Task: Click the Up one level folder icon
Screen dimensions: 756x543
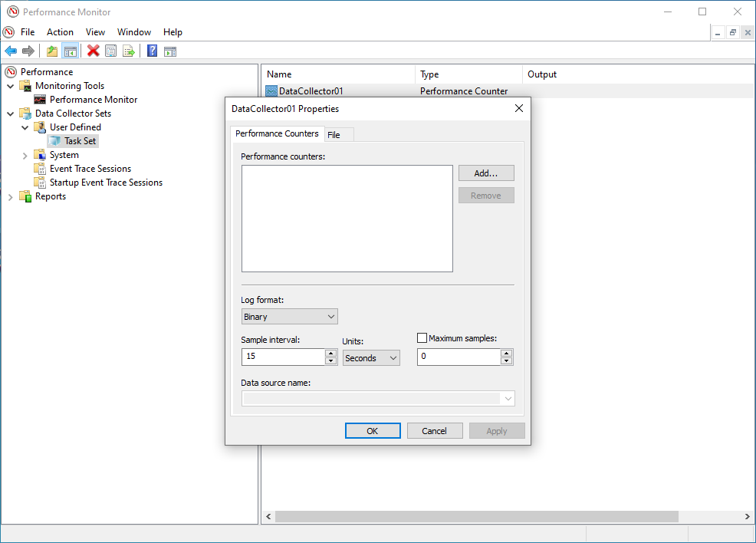Action: (52, 51)
